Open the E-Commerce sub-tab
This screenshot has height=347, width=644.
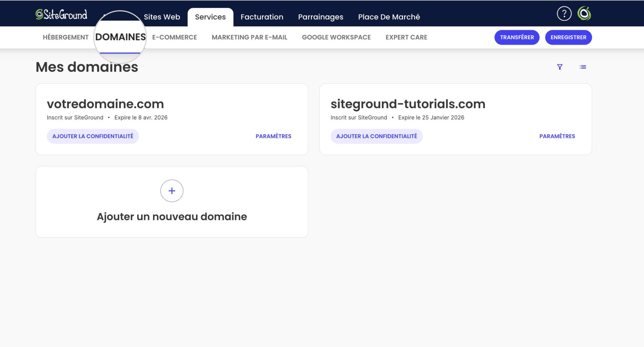click(174, 37)
